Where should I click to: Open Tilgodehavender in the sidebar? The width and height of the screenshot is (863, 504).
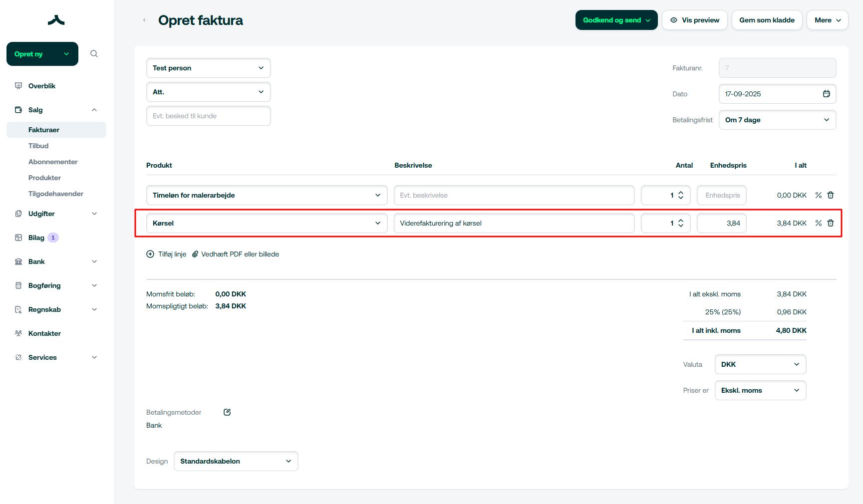point(56,194)
